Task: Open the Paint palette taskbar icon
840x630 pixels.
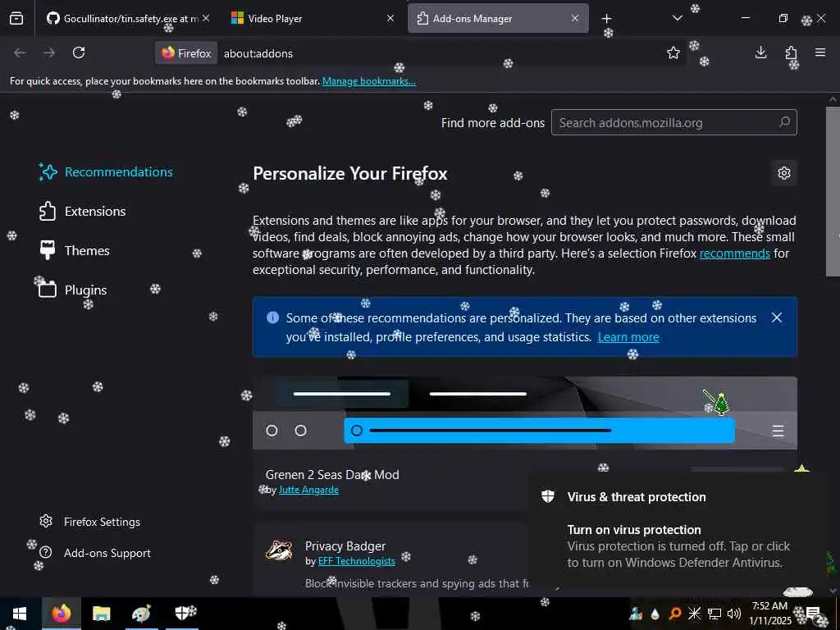Action: pos(141,614)
